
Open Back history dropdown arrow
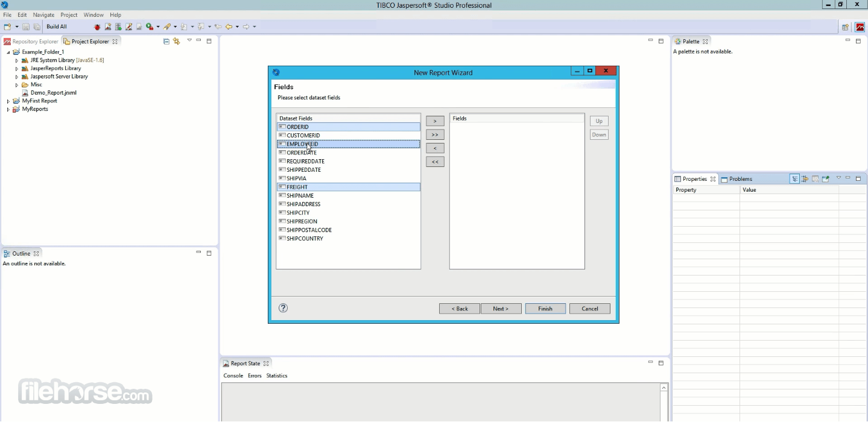click(x=237, y=27)
